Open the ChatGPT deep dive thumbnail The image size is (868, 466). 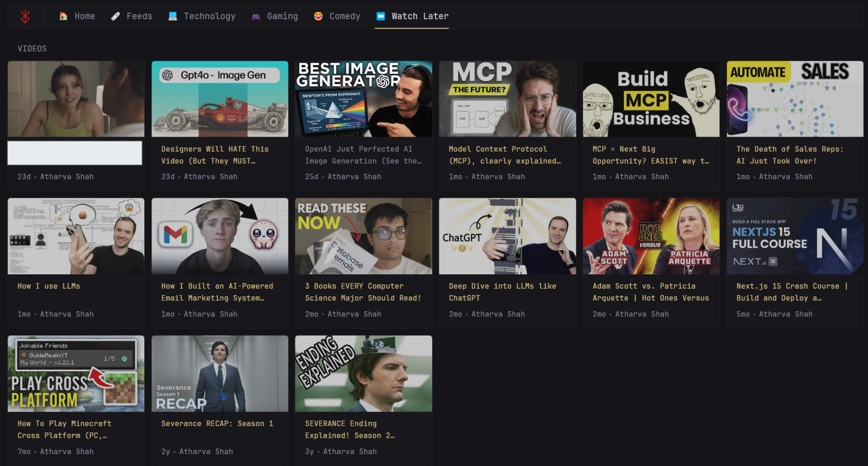click(508, 236)
